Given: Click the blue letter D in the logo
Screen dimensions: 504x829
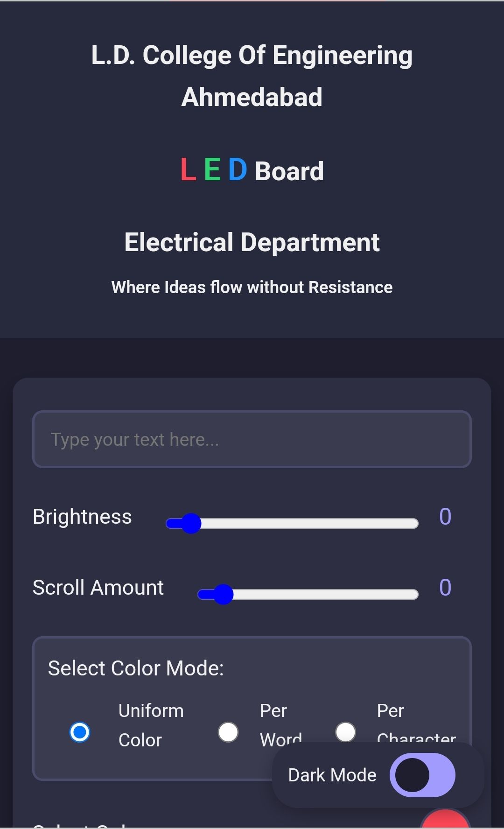Looking at the screenshot, I should 238,169.
